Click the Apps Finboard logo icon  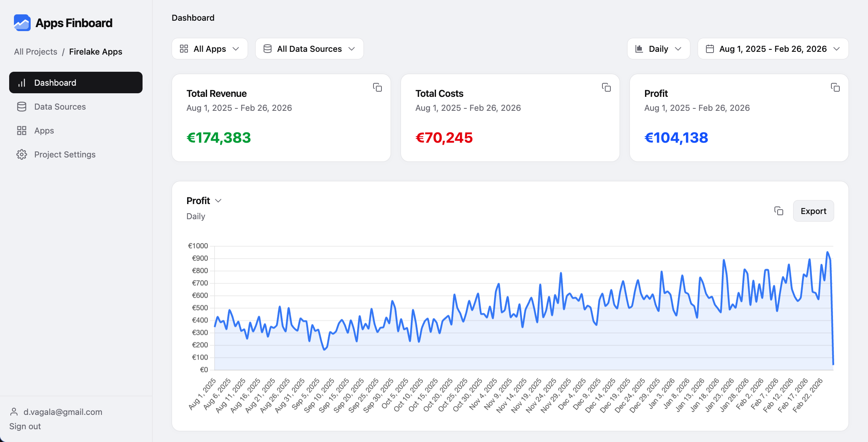[x=22, y=23]
